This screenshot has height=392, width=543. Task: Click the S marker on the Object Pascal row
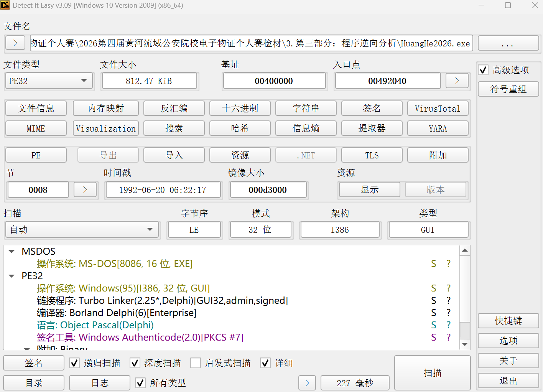point(434,325)
